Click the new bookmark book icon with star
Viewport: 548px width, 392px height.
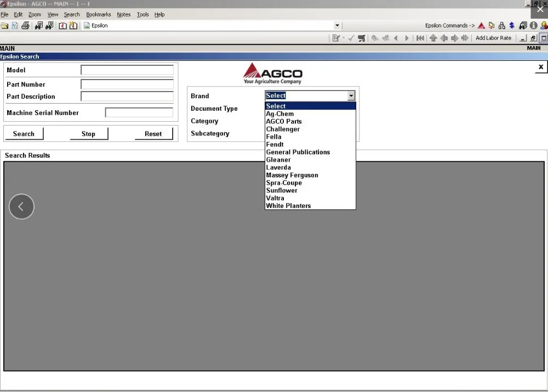coord(73,26)
